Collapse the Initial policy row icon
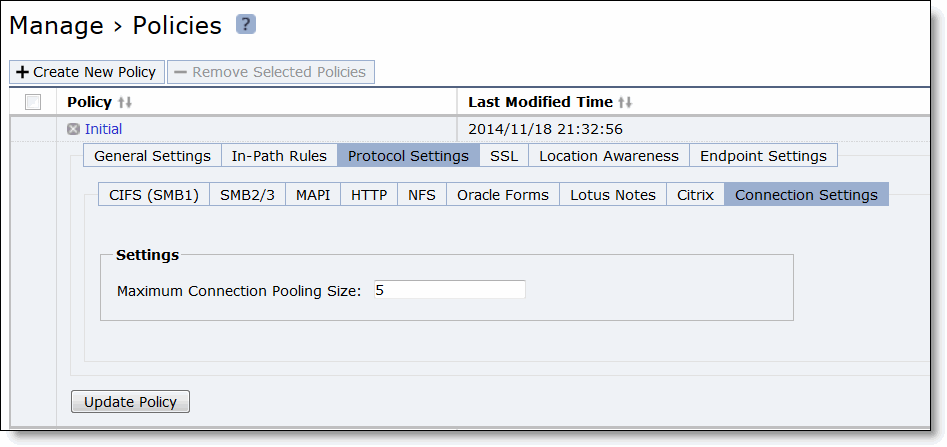This screenshot has height=447, width=947. click(x=74, y=129)
